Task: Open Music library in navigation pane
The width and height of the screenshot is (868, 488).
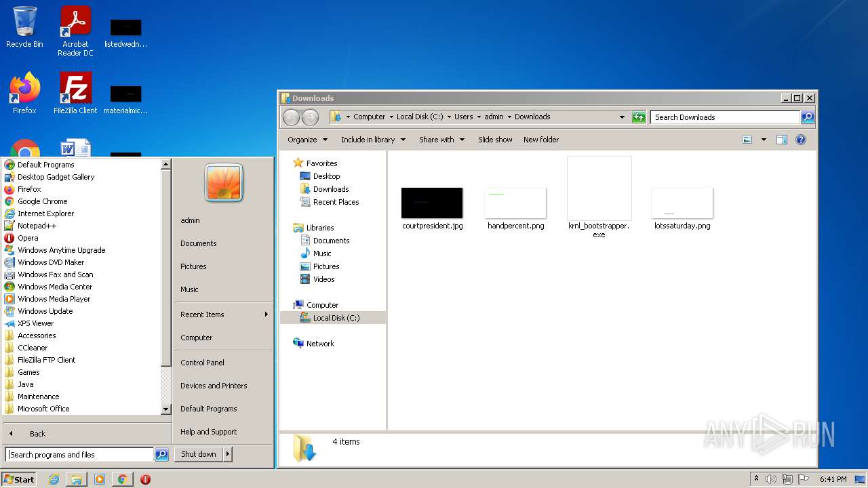Action: [322, 253]
